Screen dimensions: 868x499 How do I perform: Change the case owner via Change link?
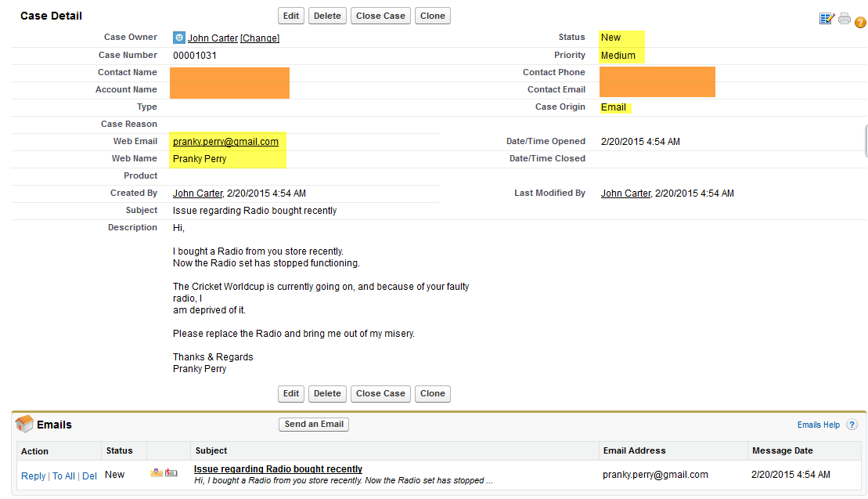click(x=260, y=38)
